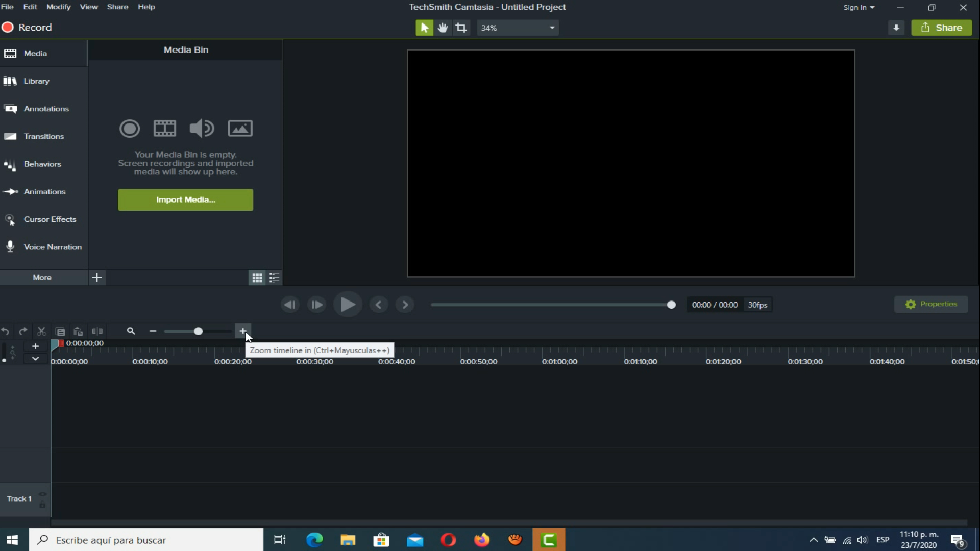Open the Animations panel
This screenshot has width=980, height=551.
click(43, 192)
